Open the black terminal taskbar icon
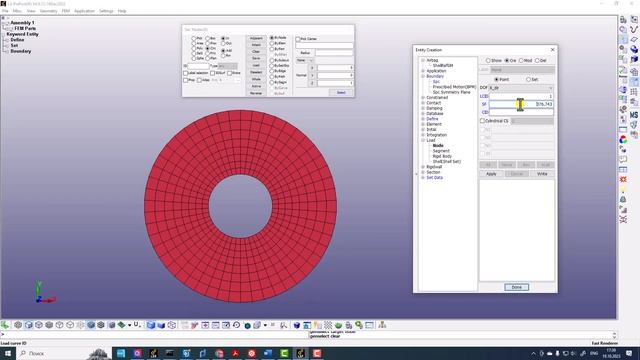 pos(170,353)
